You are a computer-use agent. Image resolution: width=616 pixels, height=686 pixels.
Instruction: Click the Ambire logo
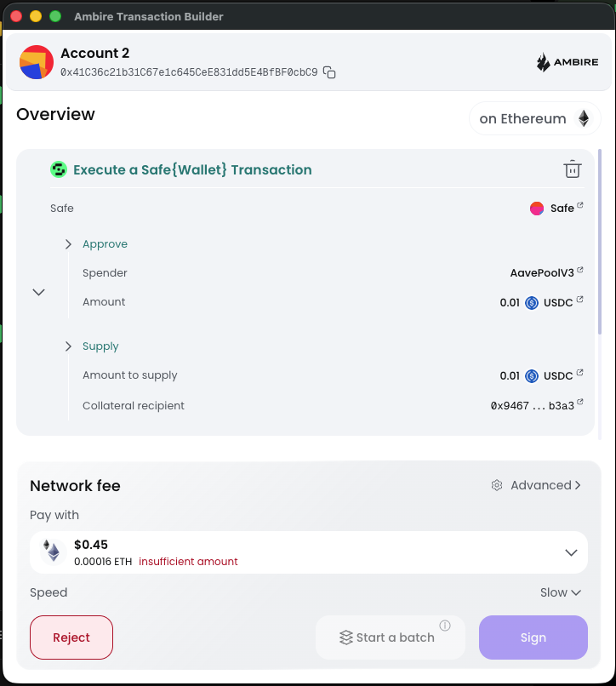coord(568,62)
